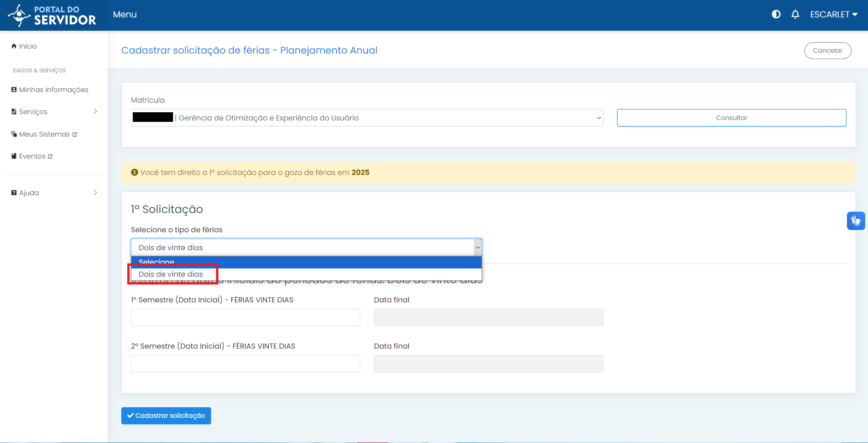Toggle the high-contrast mode icon
The image size is (868, 443).
point(776,14)
